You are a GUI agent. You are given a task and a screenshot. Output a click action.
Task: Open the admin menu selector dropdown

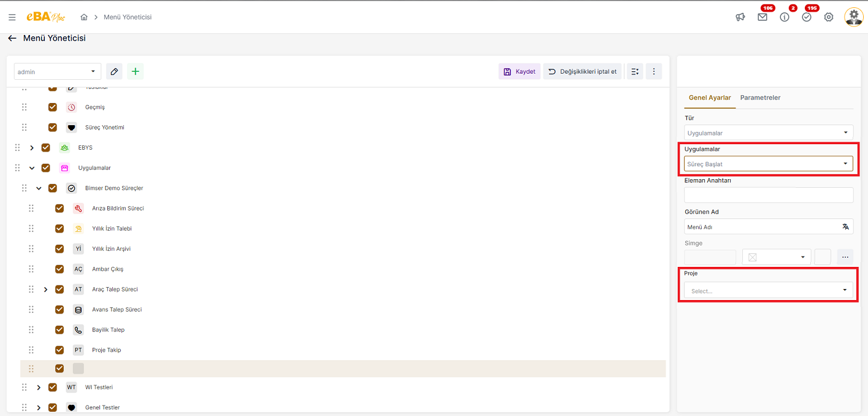[x=58, y=72]
